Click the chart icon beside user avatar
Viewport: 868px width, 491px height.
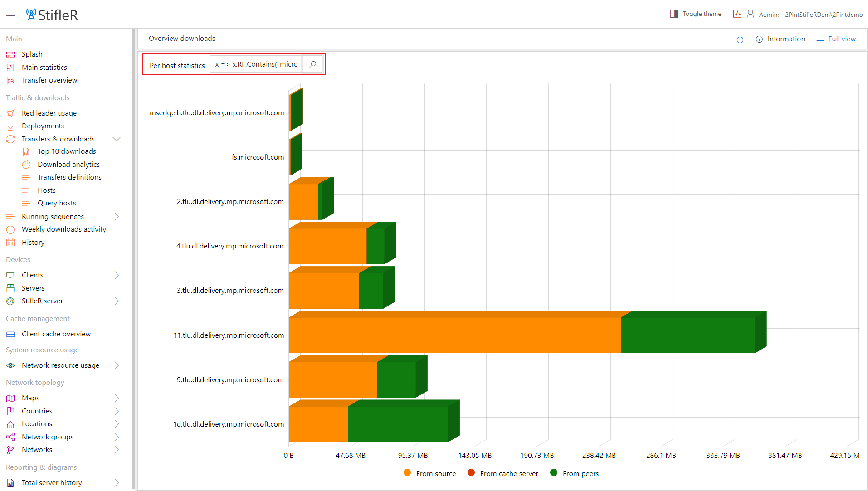pos(737,14)
